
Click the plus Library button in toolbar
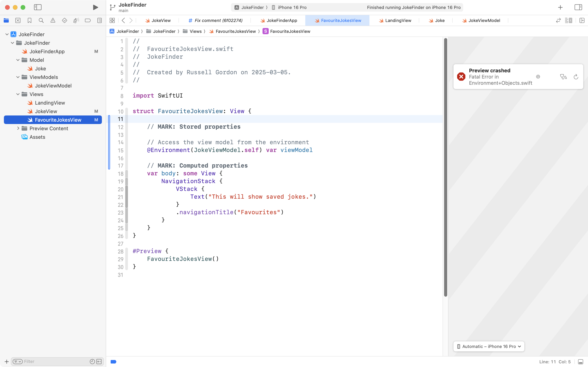point(560,7)
